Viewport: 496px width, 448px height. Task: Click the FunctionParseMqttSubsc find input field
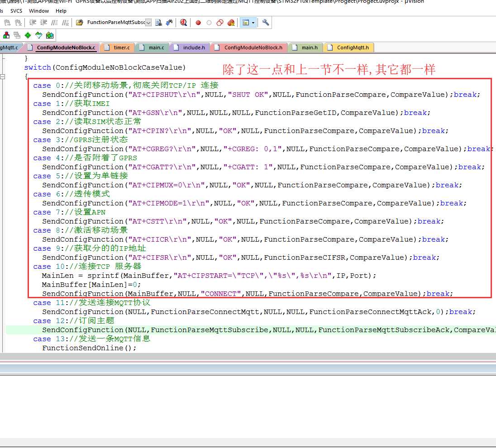pos(116,23)
